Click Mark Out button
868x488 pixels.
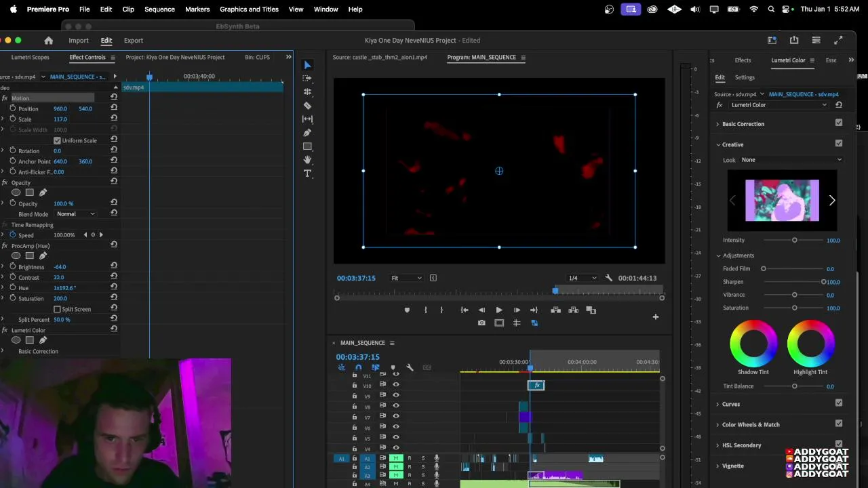click(441, 310)
